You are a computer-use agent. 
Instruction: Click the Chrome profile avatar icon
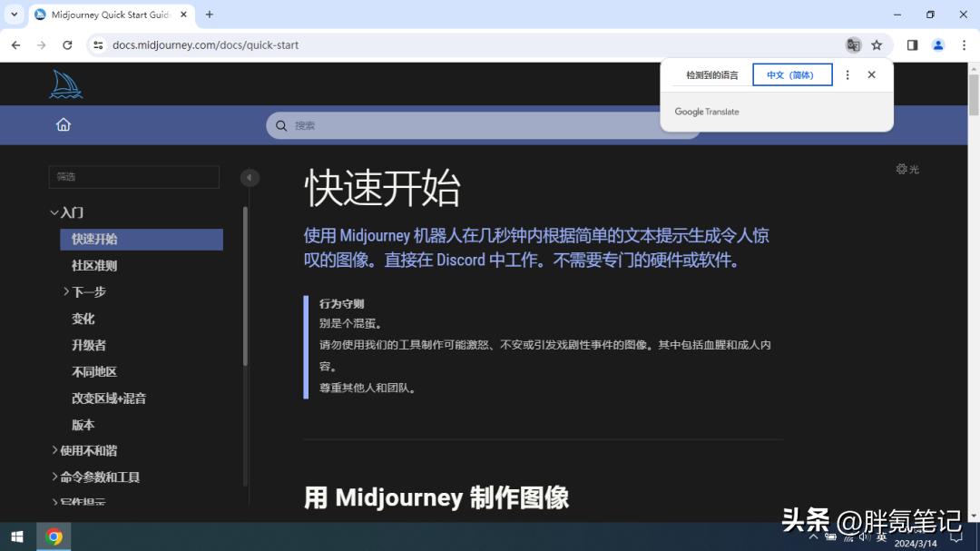pos(938,44)
